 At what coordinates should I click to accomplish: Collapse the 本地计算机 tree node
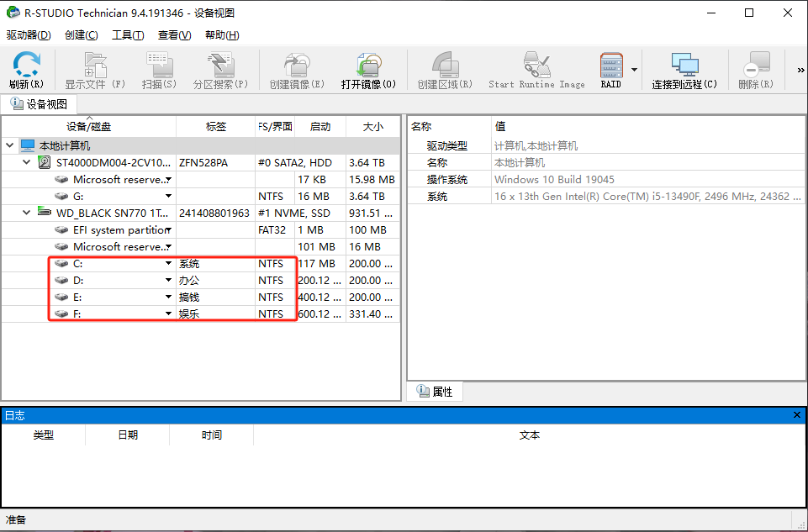pyautogui.click(x=9, y=145)
